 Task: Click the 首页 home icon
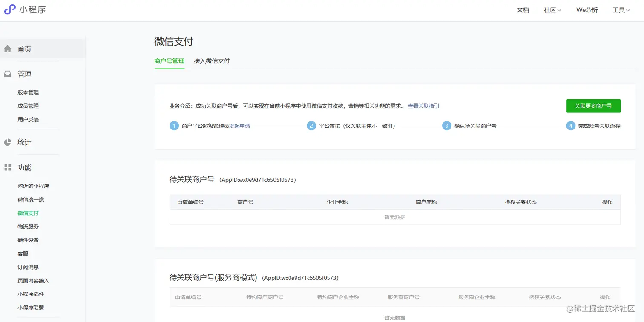tap(8, 49)
